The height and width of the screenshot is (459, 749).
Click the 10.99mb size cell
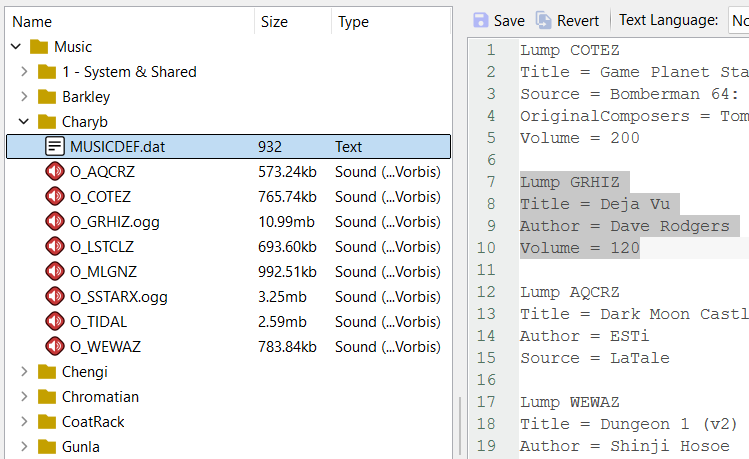pos(287,222)
